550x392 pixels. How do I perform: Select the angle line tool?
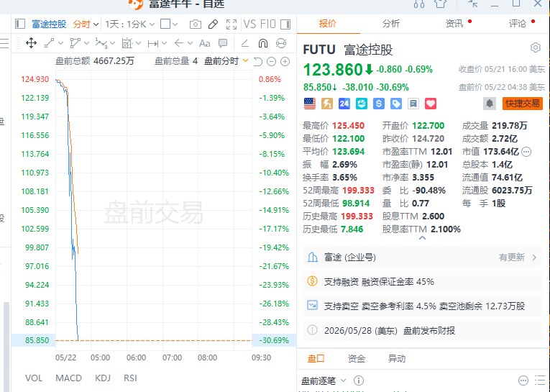245,43
